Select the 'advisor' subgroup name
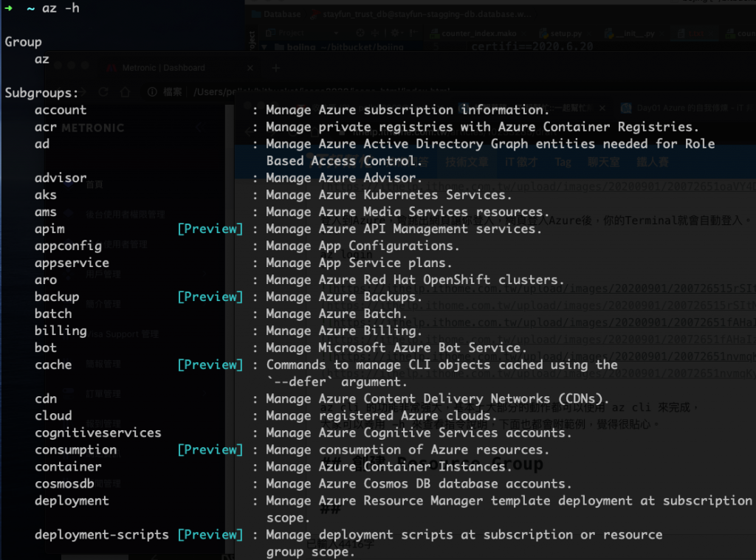Screen dimensions: 756x560 [61, 178]
